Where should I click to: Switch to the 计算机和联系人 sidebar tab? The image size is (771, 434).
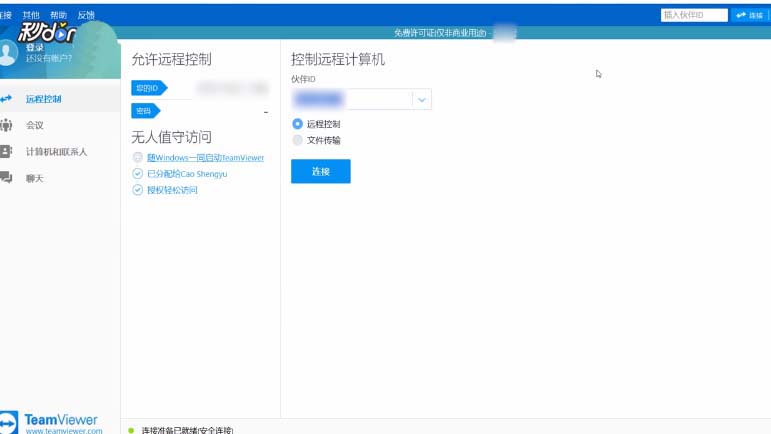pyautogui.click(x=60, y=151)
